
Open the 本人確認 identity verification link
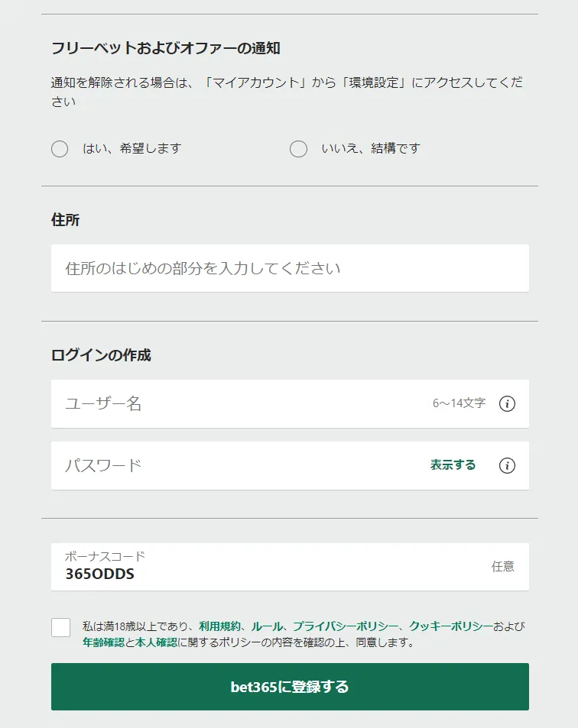tap(156, 642)
